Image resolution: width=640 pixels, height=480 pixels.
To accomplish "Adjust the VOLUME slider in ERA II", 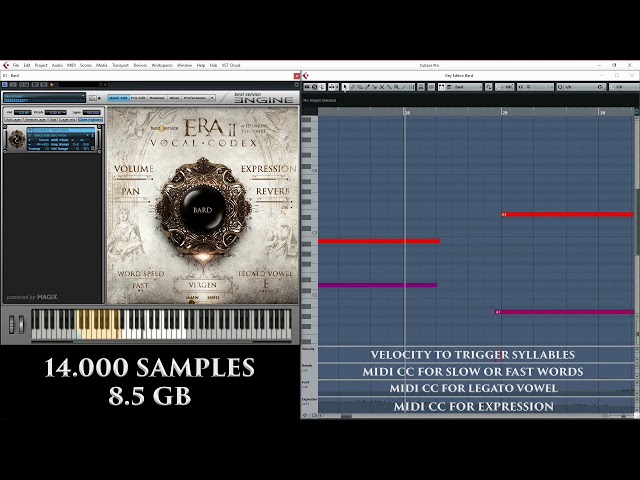I will point(133,179).
